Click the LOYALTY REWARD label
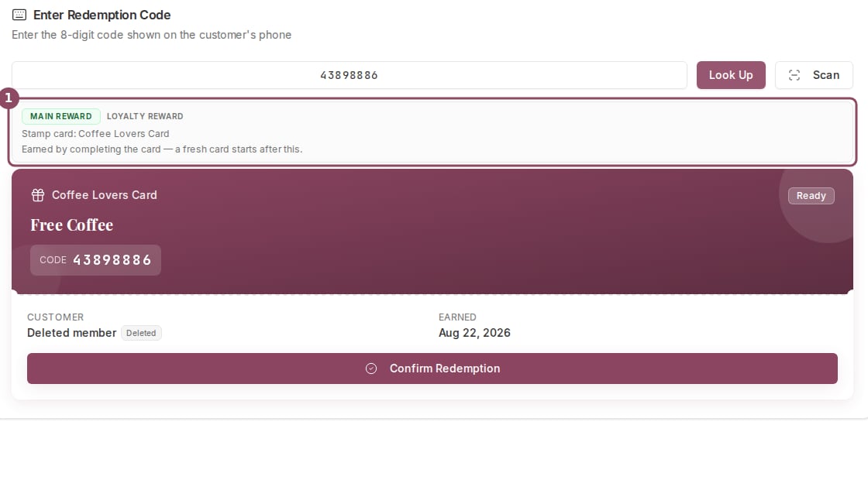Screen dimensions: 868x480 145,117
